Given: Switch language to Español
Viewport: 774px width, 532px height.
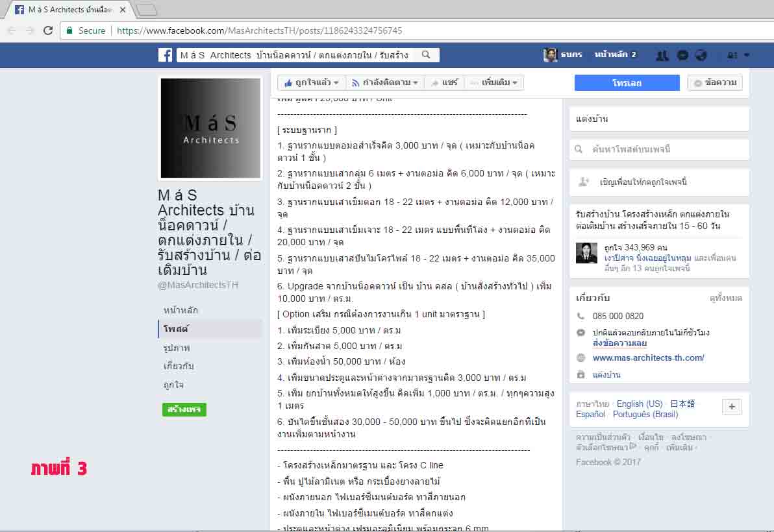Looking at the screenshot, I should click(590, 414).
